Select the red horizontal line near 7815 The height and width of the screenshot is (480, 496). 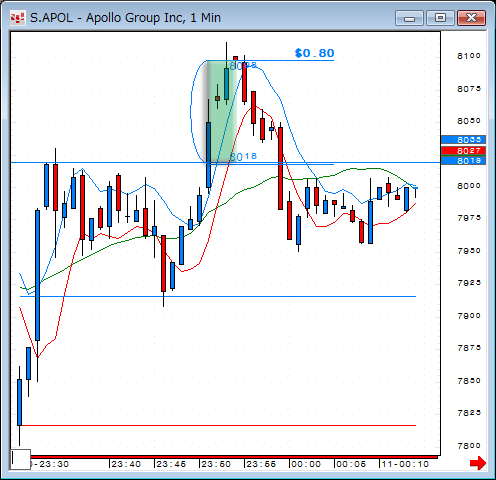tap(218, 425)
